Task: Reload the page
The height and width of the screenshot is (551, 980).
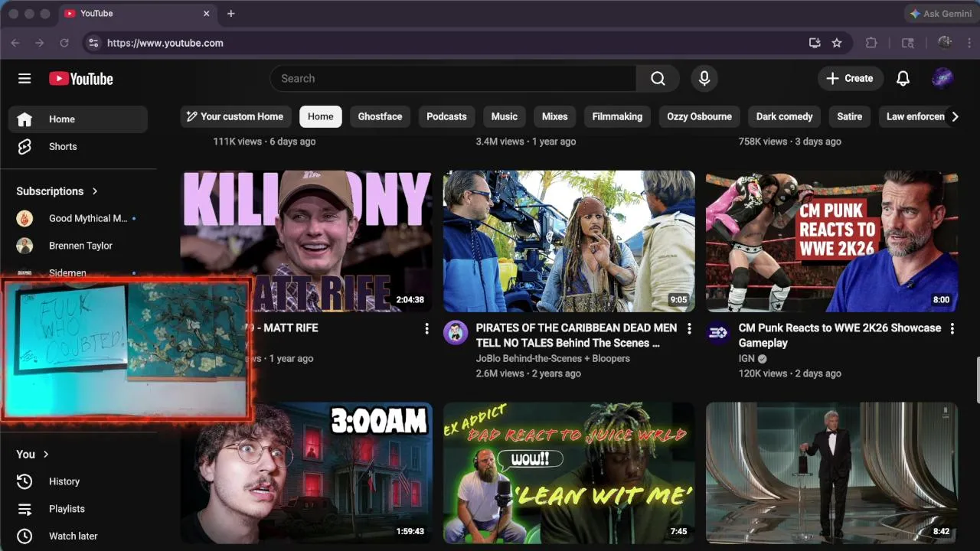Action: point(64,43)
